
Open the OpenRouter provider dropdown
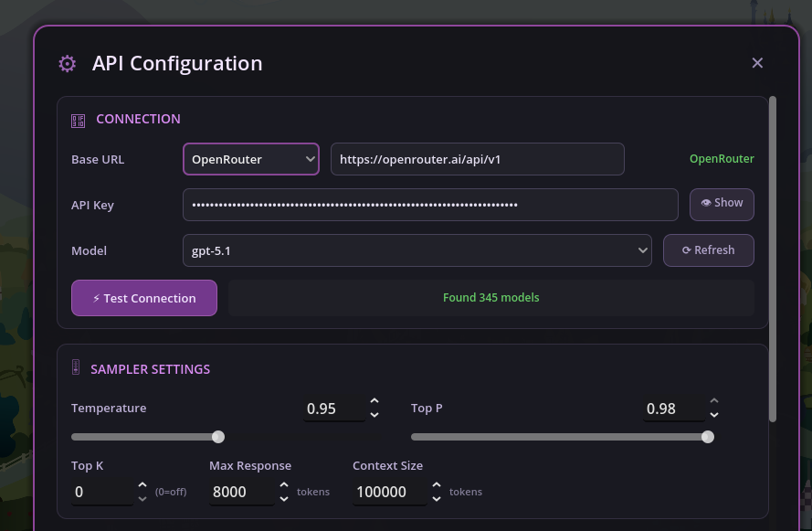(251, 159)
